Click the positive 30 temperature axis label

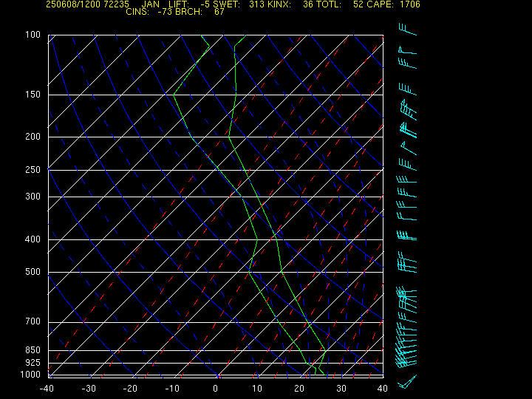coord(341,389)
